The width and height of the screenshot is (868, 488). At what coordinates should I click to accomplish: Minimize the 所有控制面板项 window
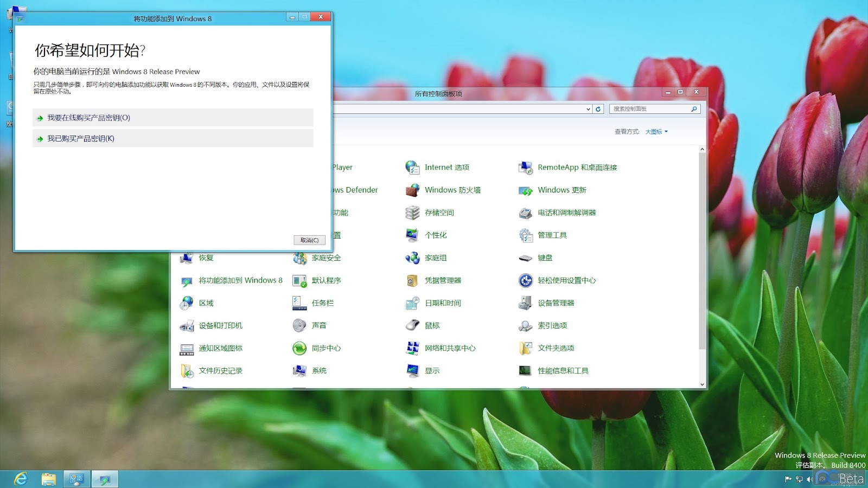(x=668, y=92)
